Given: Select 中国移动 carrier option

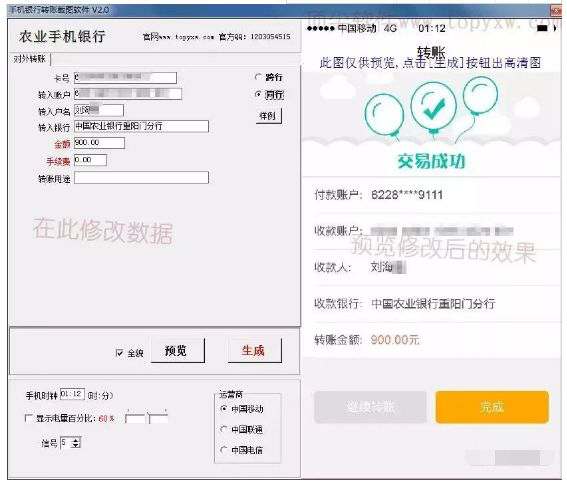Looking at the screenshot, I should tap(224, 409).
